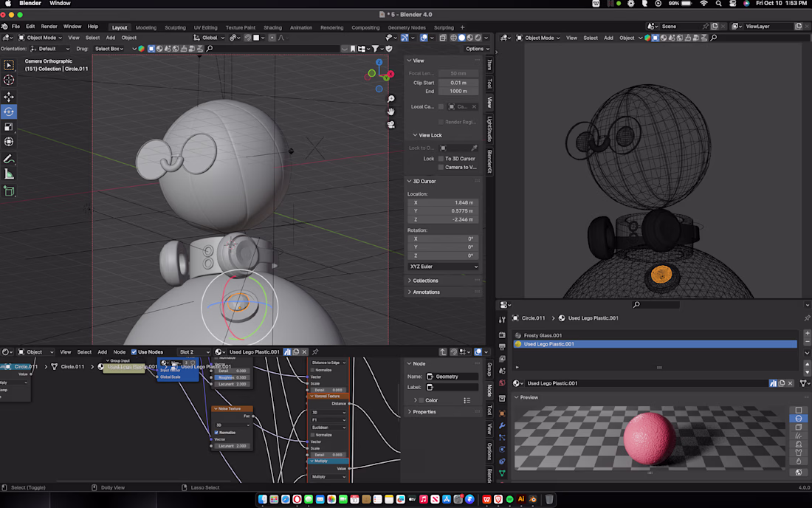Select the Frosty Glass.001 material slot

(x=543, y=335)
